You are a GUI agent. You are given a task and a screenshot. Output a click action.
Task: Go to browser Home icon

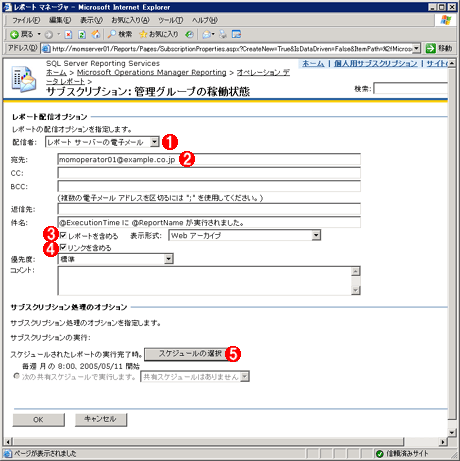tap(96, 34)
